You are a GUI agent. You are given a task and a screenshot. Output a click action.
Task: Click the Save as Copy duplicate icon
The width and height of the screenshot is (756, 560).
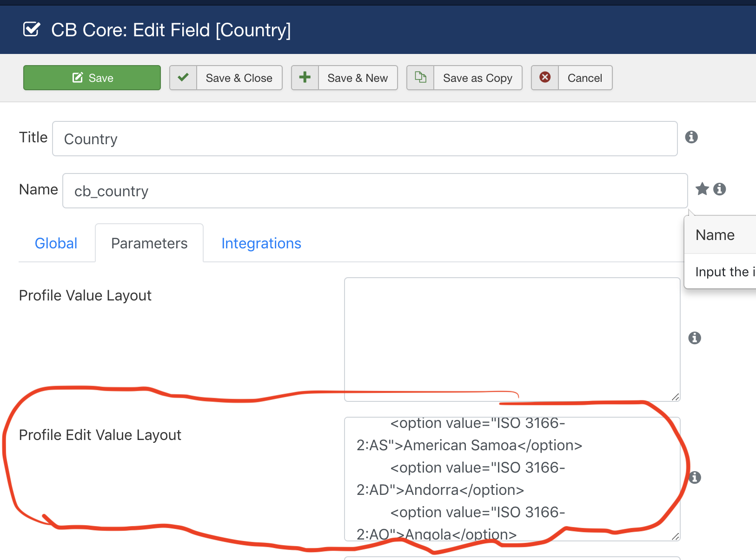pos(420,77)
